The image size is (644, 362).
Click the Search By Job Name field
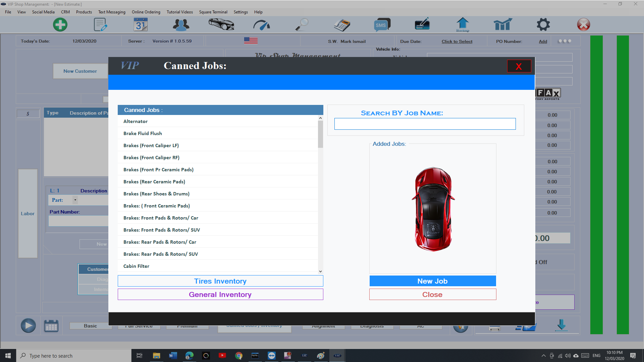click(x=425, y=124)
